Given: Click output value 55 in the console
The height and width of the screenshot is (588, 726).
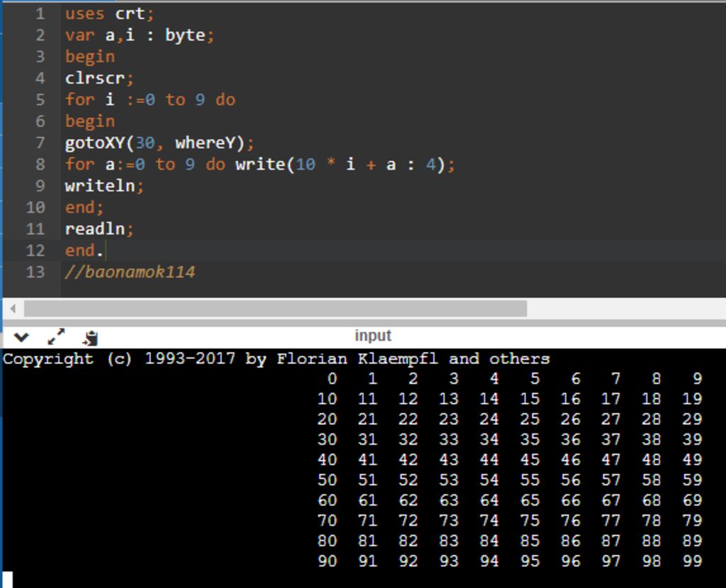Looking at the screenshot, I should [x=530, y=480].
